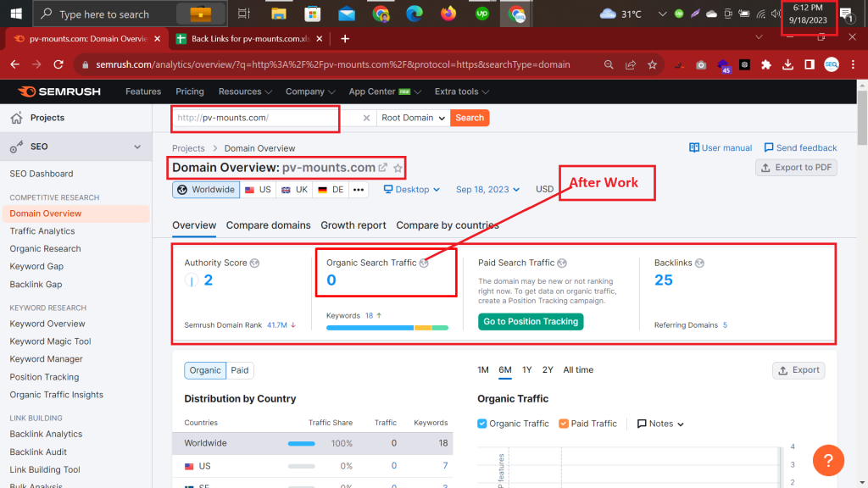868x488 pixels.
Task: Select the Organic toggle button
Action: (x=205, y=370)
